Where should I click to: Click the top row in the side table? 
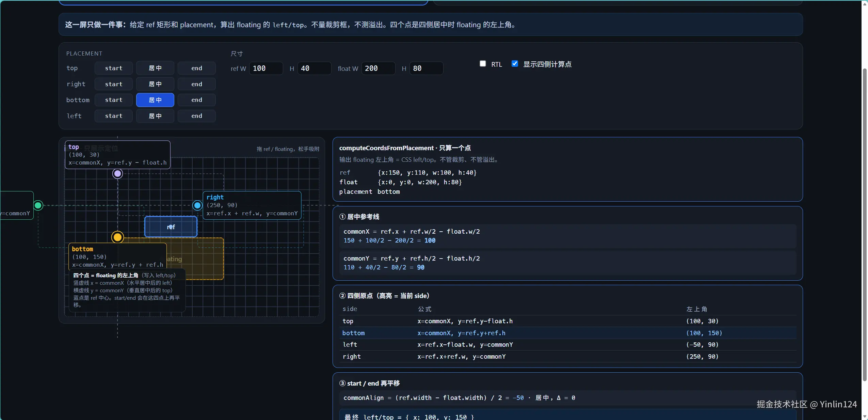coord(568,321)
